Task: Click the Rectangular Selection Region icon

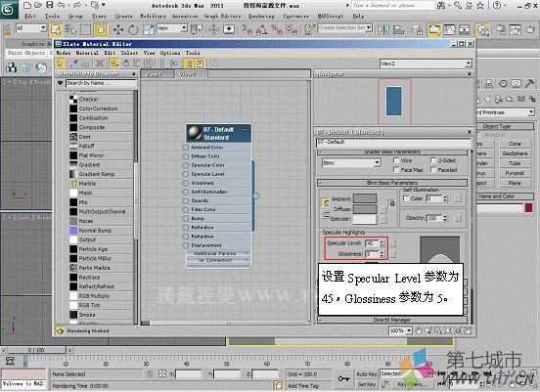Action: (x=86, y=30)
